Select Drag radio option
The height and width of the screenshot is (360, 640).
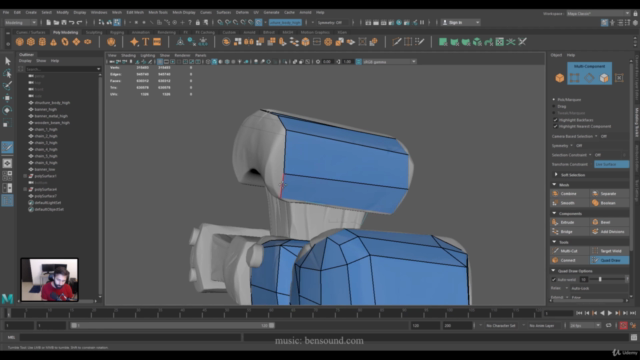click(x=554, y=106)
